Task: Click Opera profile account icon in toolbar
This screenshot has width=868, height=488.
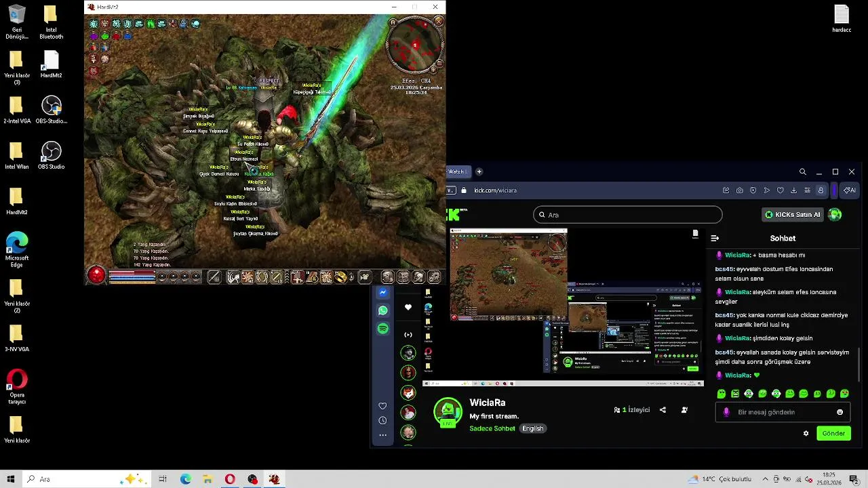Action: 821,190
